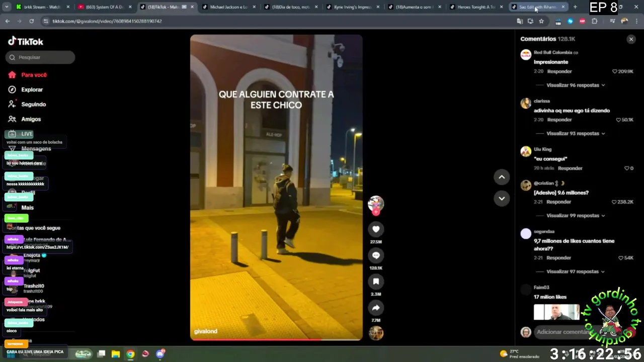Image resolution: width=644 pixels, height=362 pixels.
Task: Open Chrome profile avatar
Action: (624, 21)
